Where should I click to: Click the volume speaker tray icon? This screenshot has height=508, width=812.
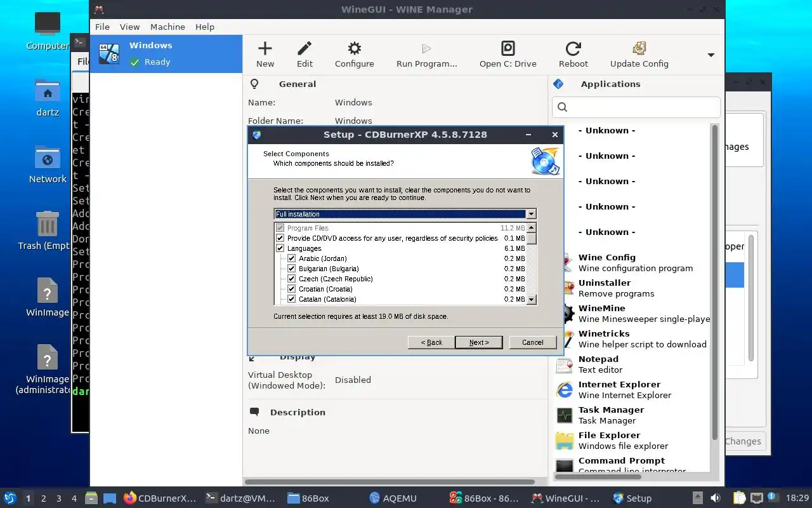[715, 498]
